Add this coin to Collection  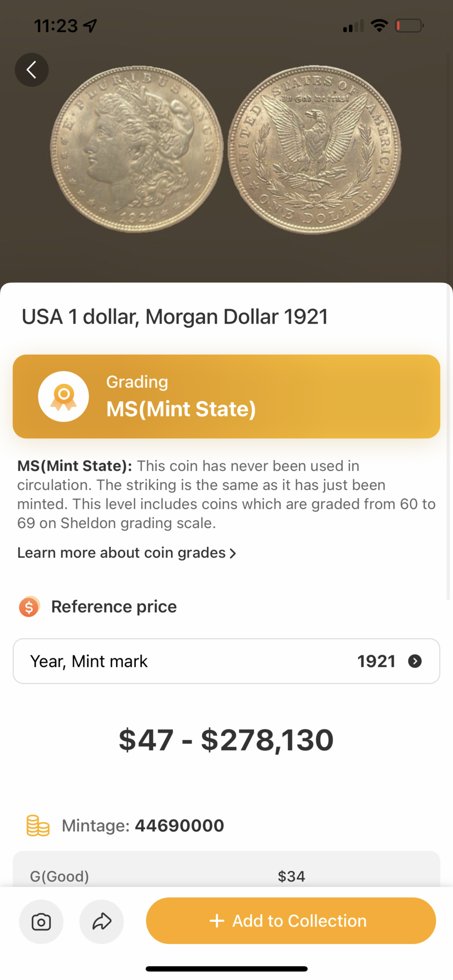point(291,921)
